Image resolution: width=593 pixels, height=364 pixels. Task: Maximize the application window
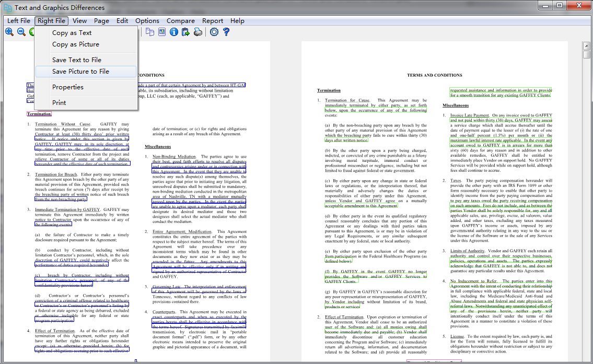tap(560, 5)
